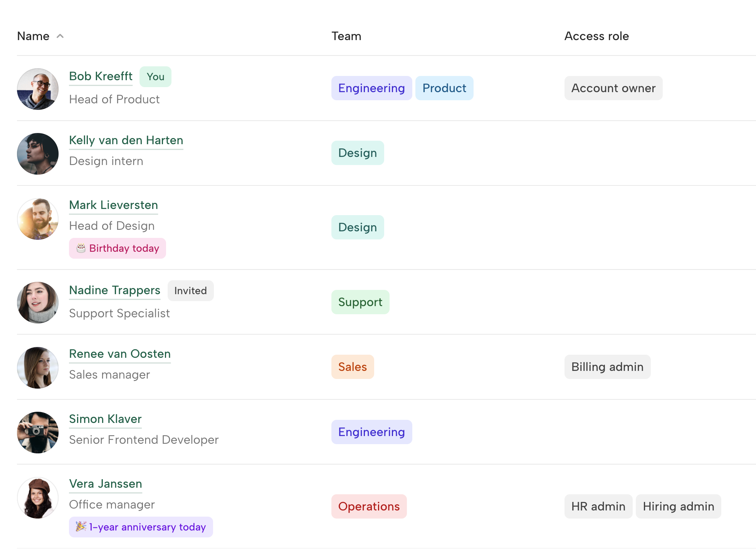Image resolution: width=756 pixels, height=549 pixels.
Task: Select Mark Lieversten's name
Action: (x=113, y=205)
